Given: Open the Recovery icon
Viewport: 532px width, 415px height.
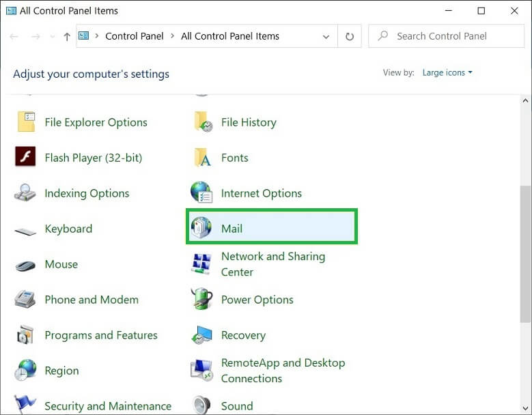Looking at the screenshot, I should pyautogui.click(x=201, y=334).
